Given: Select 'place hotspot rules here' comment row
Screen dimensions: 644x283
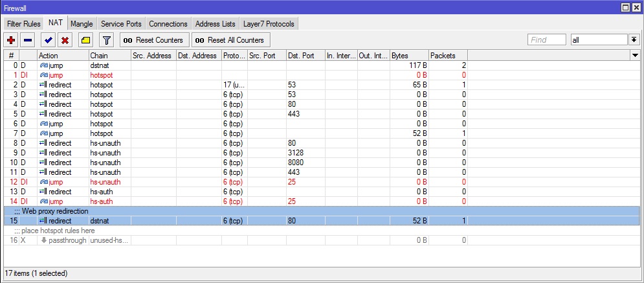Looking at the screenshot, I should point(322,231).
